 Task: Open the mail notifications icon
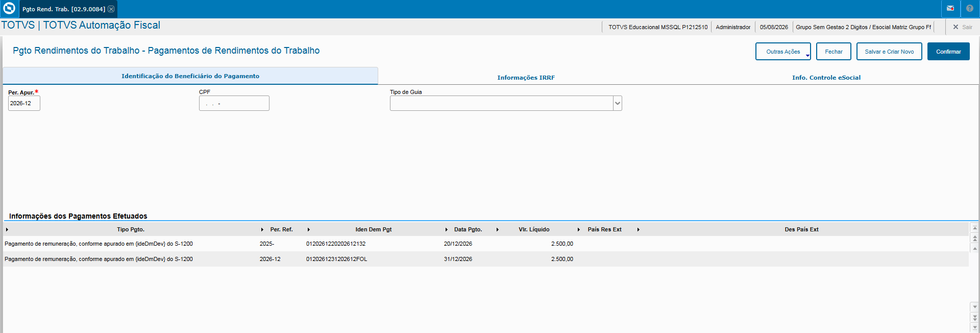(x=950, y=9)
